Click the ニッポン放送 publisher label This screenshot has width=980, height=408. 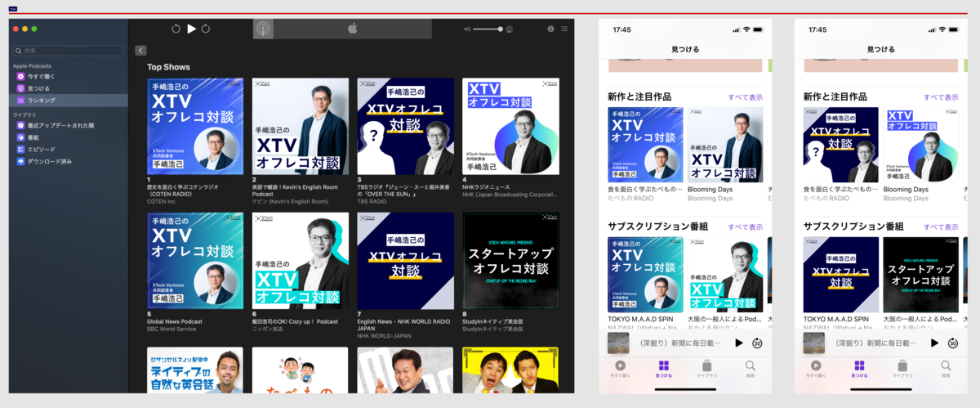coord(266,330)
